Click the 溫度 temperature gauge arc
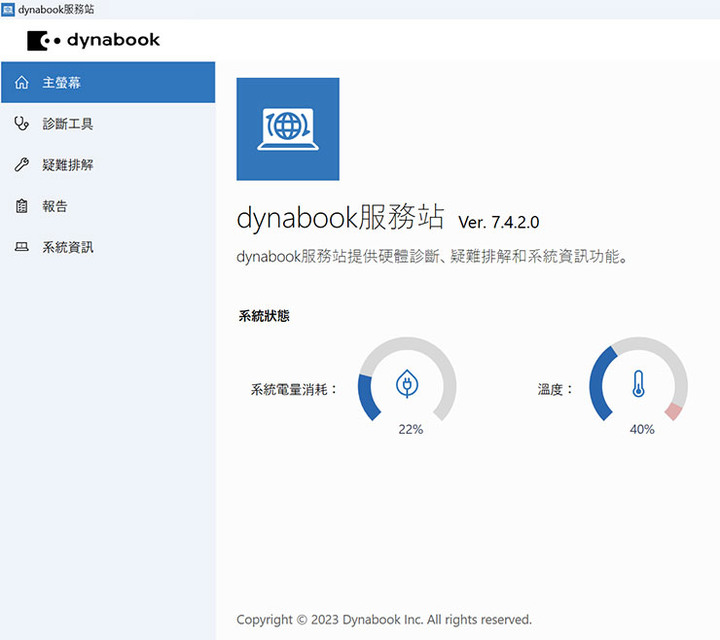 click(638, 380)
